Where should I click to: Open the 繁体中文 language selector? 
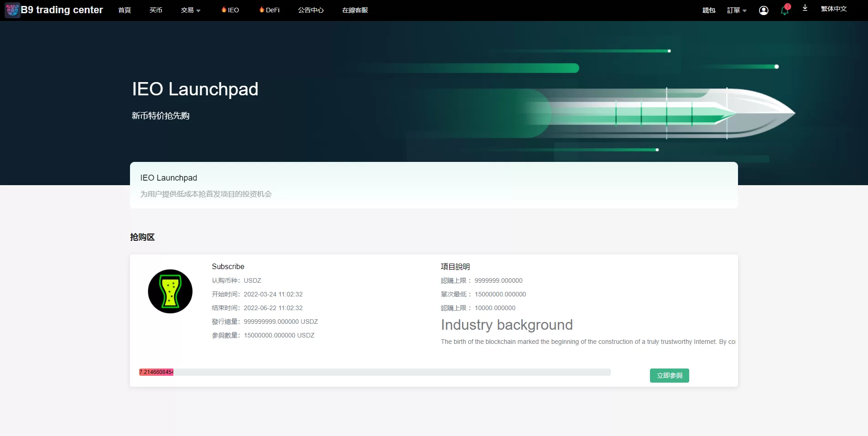click(833, 9)
